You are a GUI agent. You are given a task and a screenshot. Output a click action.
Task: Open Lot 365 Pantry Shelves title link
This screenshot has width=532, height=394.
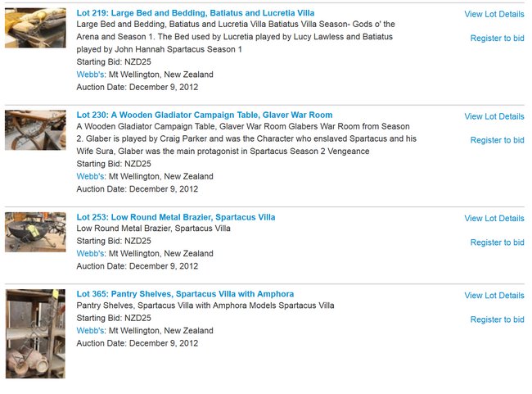coord(185,294)
